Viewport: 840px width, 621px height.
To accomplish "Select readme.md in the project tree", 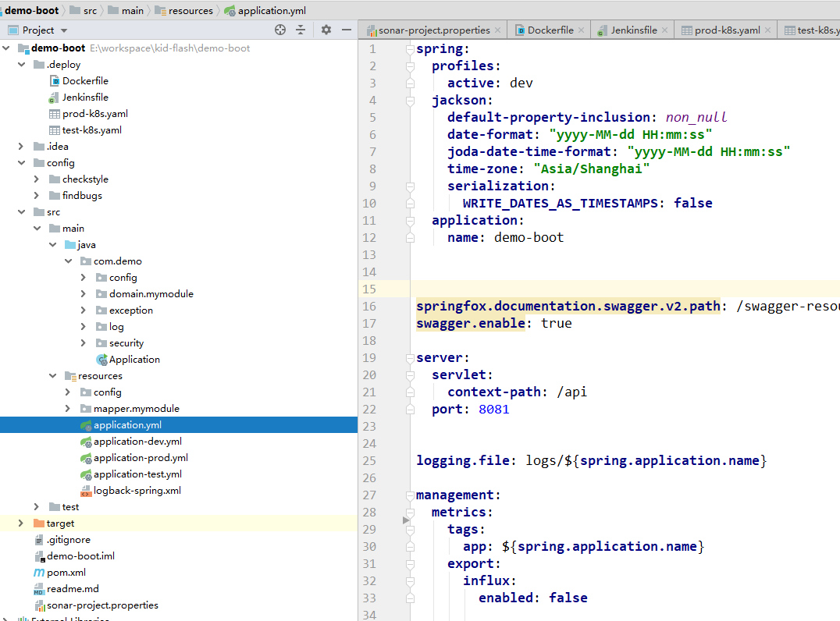I will 73,588.
